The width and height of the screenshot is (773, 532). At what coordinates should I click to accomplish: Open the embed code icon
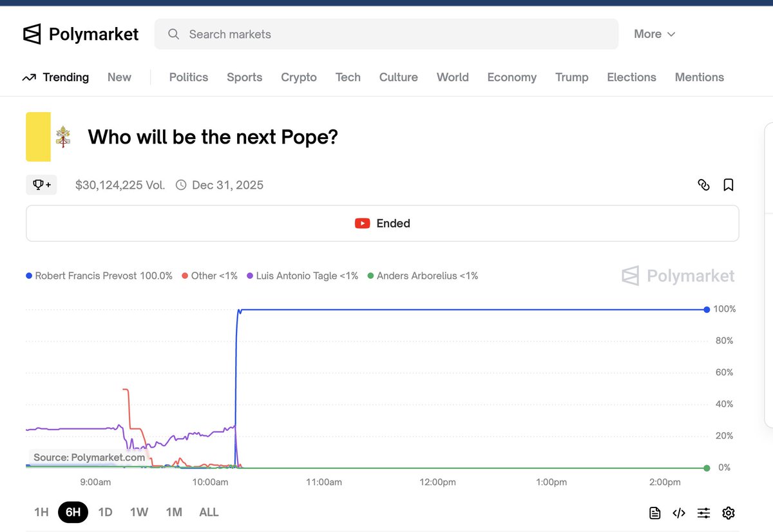tap(679, 513)
